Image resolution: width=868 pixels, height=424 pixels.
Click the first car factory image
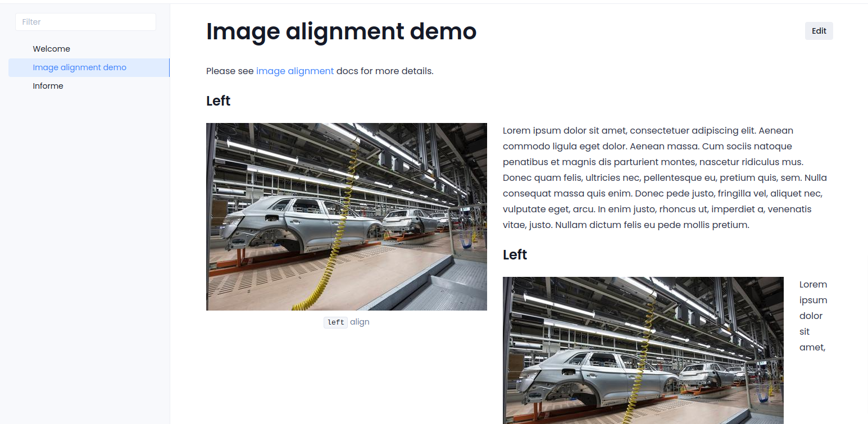[347, 217]
